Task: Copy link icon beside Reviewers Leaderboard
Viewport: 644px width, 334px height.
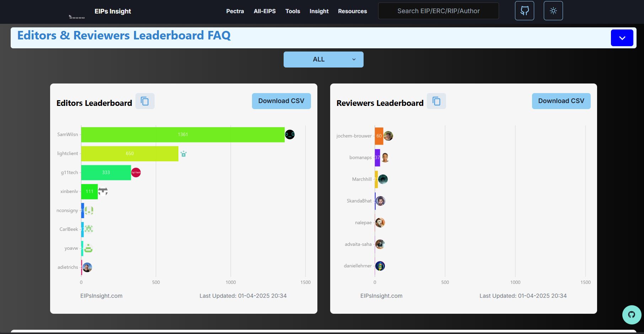Action: coord(436,101)
